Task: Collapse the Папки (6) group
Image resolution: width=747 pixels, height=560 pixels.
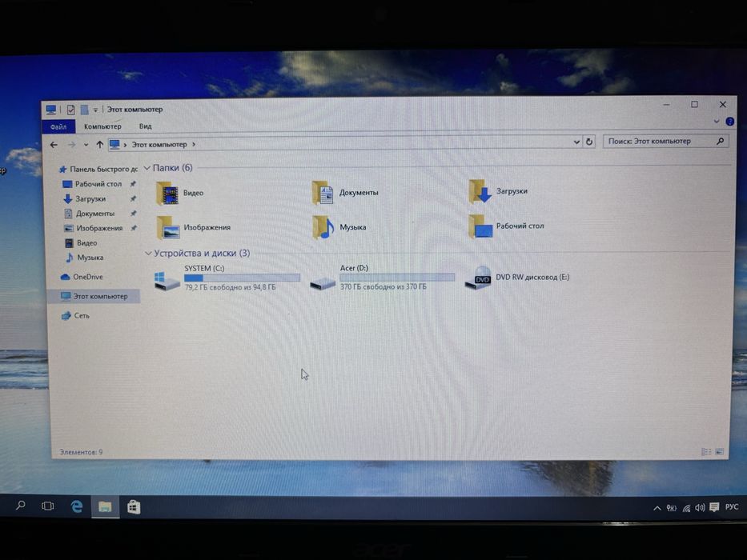Action: (x=147, y=168)
